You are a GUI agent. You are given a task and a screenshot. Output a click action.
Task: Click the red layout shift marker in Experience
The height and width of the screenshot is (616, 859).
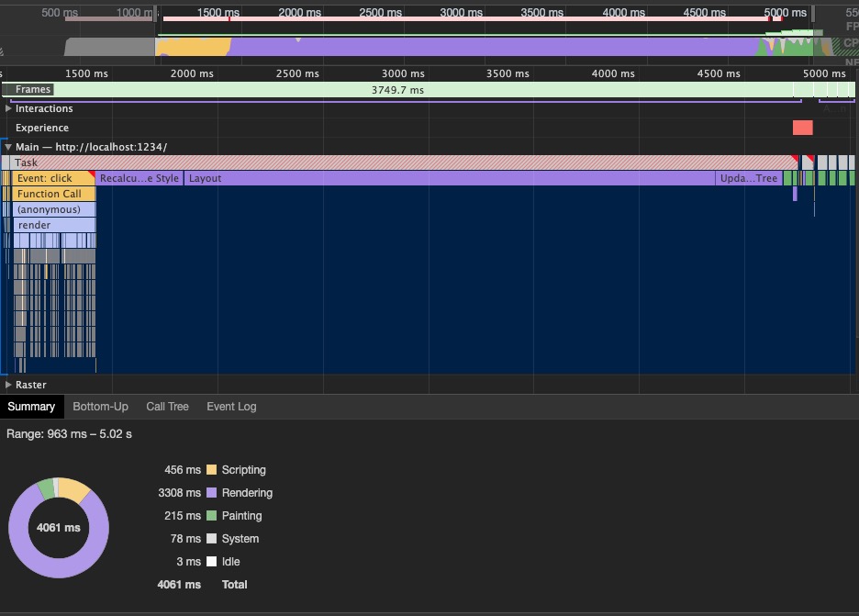coord(803,128)
